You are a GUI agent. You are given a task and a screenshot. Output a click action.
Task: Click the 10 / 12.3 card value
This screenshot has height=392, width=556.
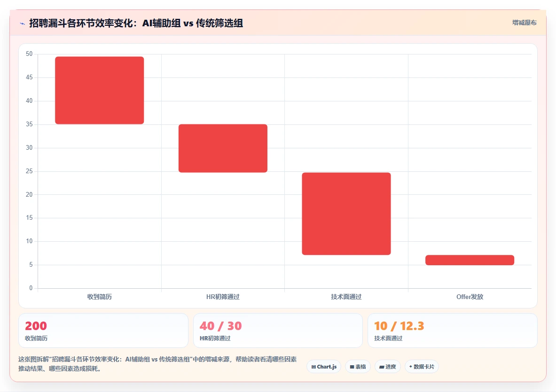click(399, 326)
